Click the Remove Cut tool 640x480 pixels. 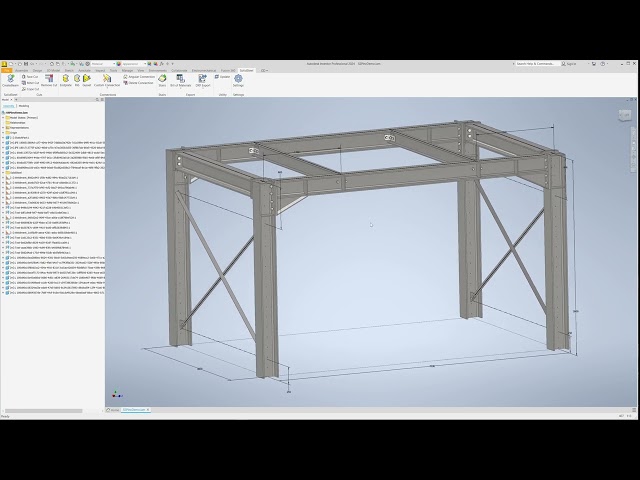(49, 80)
